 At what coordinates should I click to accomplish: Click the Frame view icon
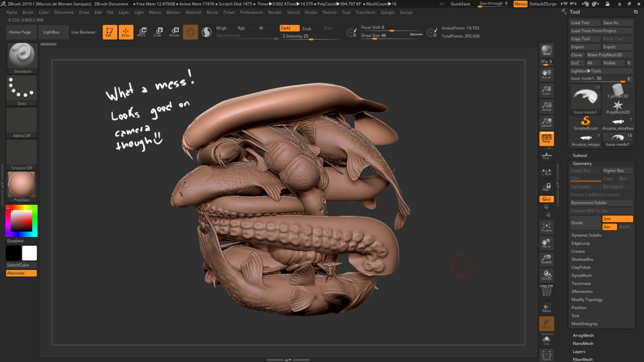click(x=546, y=227)
